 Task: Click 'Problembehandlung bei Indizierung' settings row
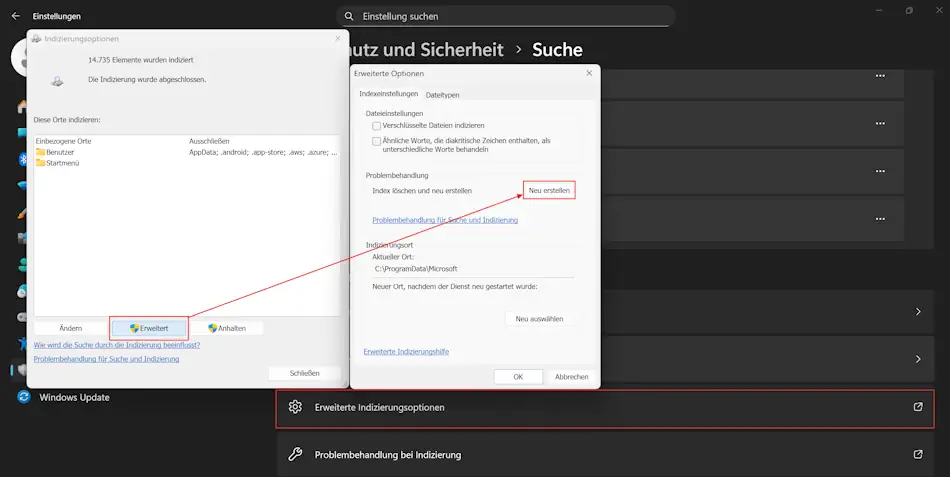[x=605, y=455]
